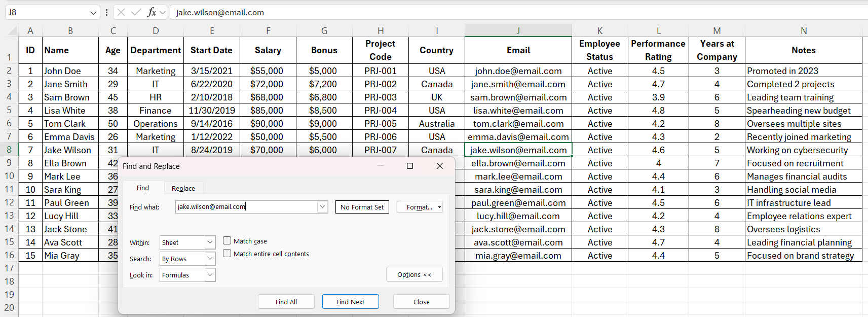
Task: Open the Look in Formulas dropdown
Action: (x=210, y=275)
